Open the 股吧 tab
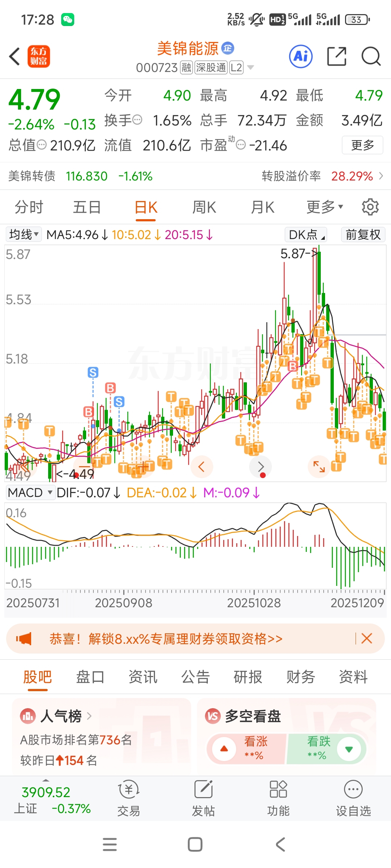391x868 pixels. (x=38, y=677)
